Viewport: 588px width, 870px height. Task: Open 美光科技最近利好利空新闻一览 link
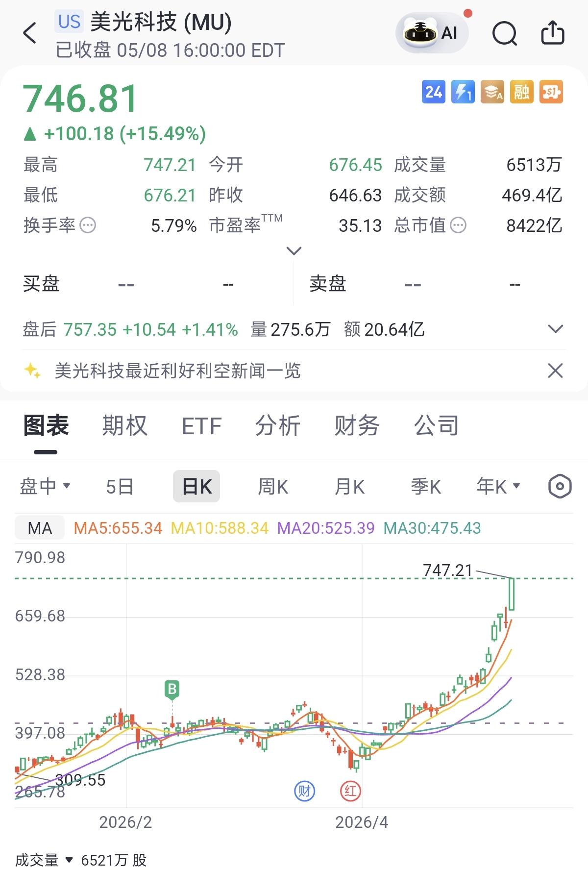point(177,371)
